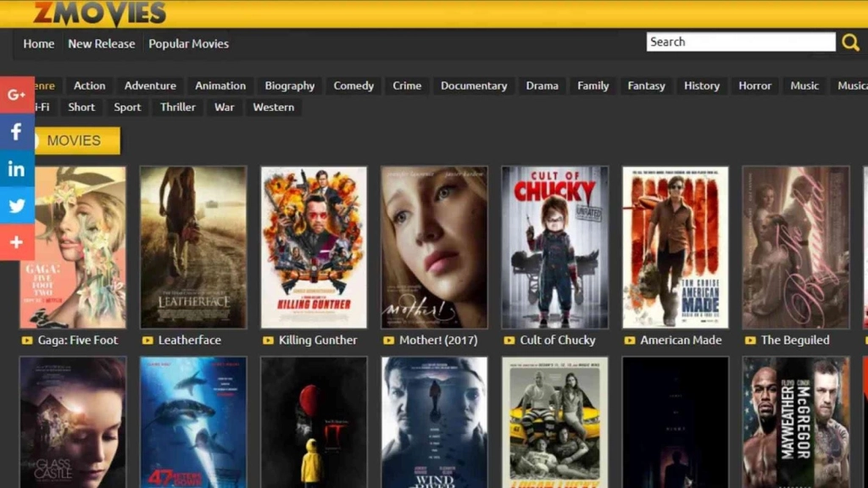Click play icon beside American Made title
Image resolution: width=868 pixels, height=488 pixels.
pos(630,341)
